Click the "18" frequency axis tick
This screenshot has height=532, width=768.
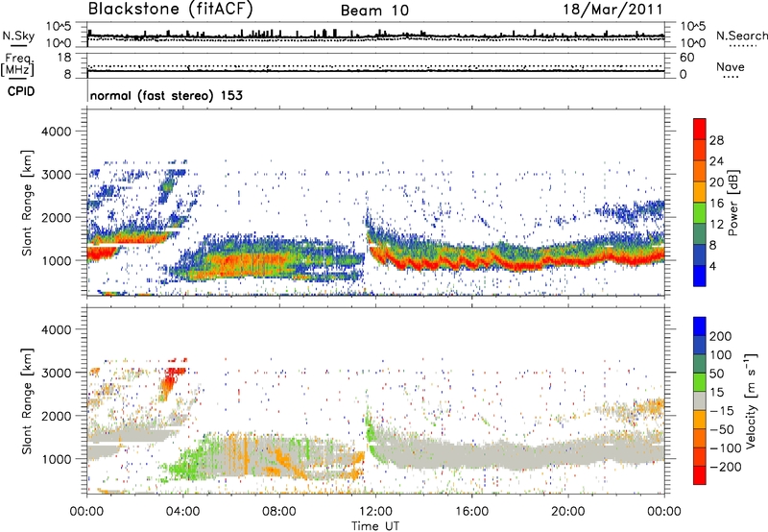tap(64, 58)
